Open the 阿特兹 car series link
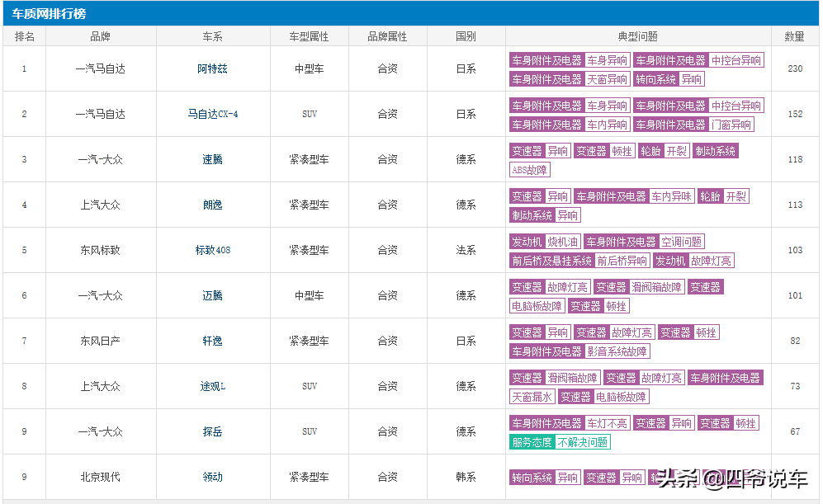Viewport: 823px width, 504px height. tap(213, 68)
